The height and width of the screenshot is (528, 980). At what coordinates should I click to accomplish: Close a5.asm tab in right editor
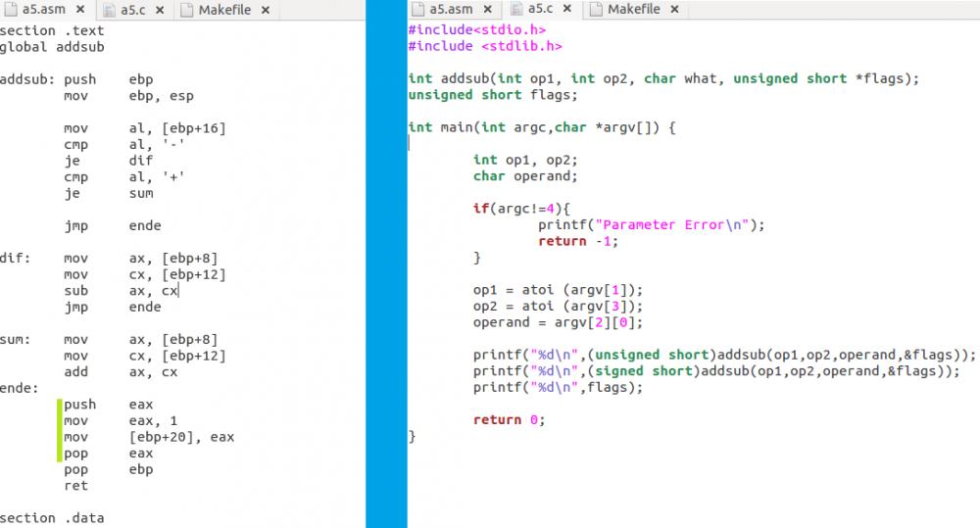point(487,10)
